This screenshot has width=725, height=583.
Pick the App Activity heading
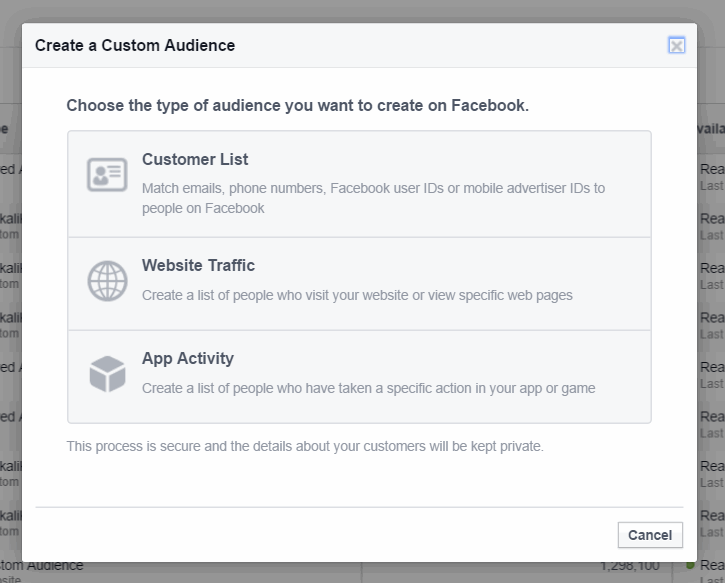[x=188, y=358]
